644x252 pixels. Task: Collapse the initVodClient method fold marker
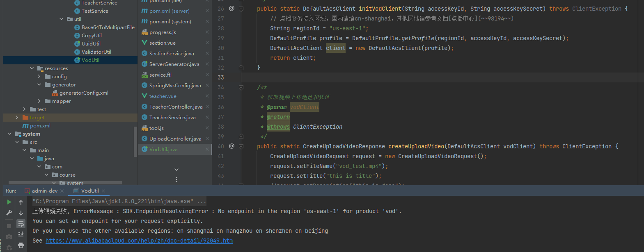[241, 9]
